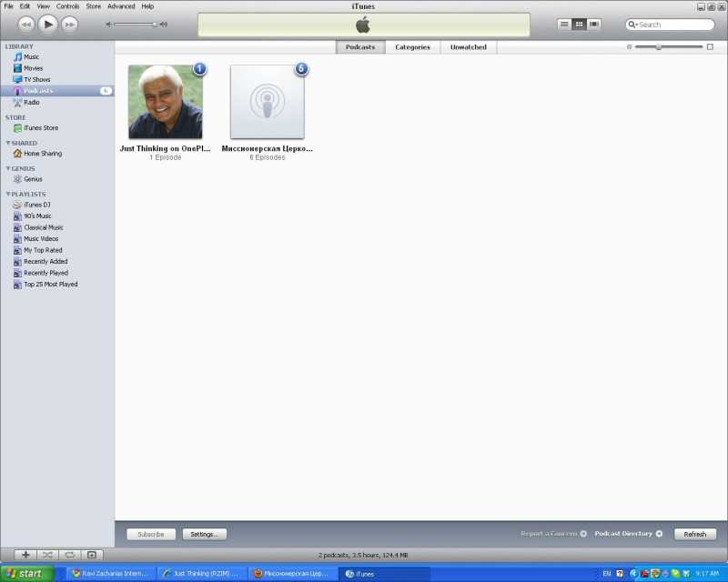Collapse the Shared sidebar section
Screen dimensions: 728x582
(8, 143)
